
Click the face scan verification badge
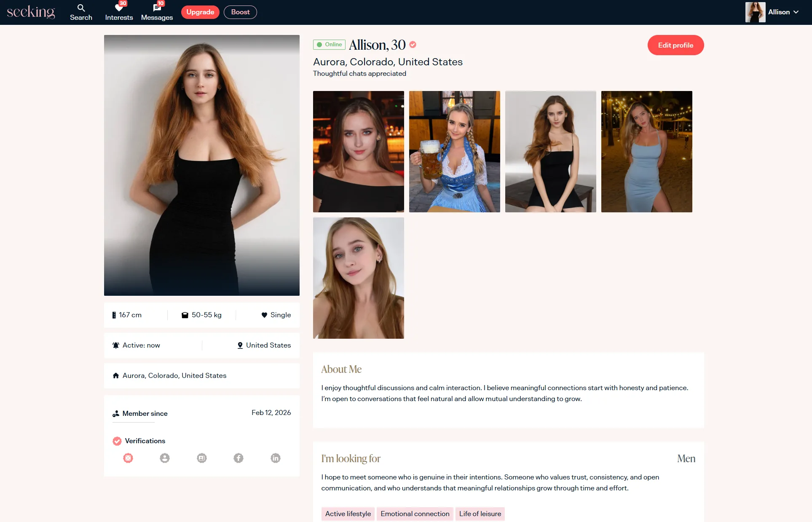coord(128,458)
